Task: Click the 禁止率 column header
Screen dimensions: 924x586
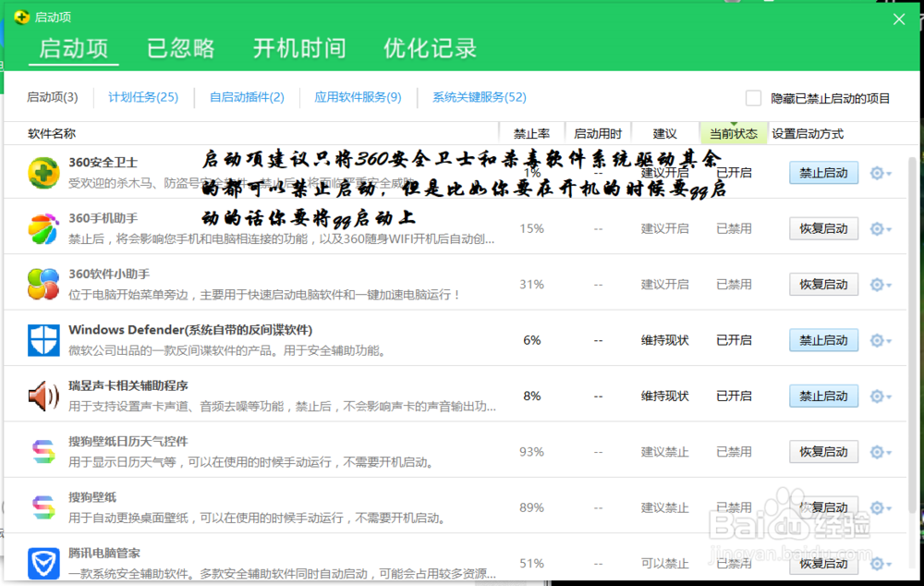Action: (531, 132)
